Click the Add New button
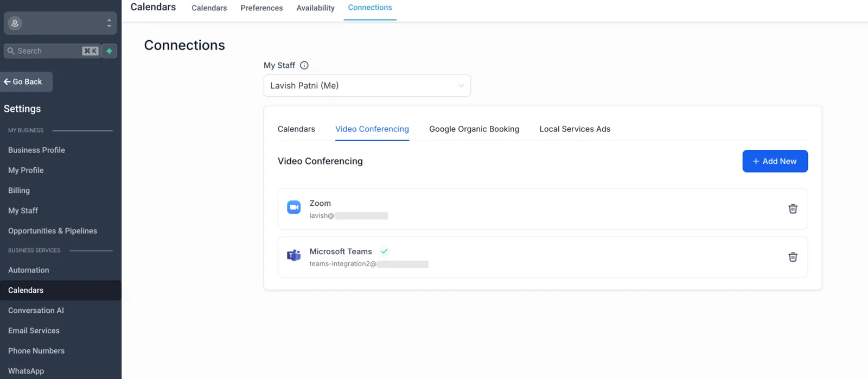 [775, 161]
